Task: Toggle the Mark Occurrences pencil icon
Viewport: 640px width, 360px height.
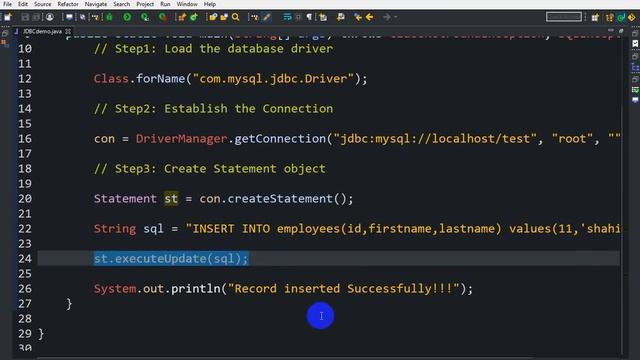Action: 266,17
